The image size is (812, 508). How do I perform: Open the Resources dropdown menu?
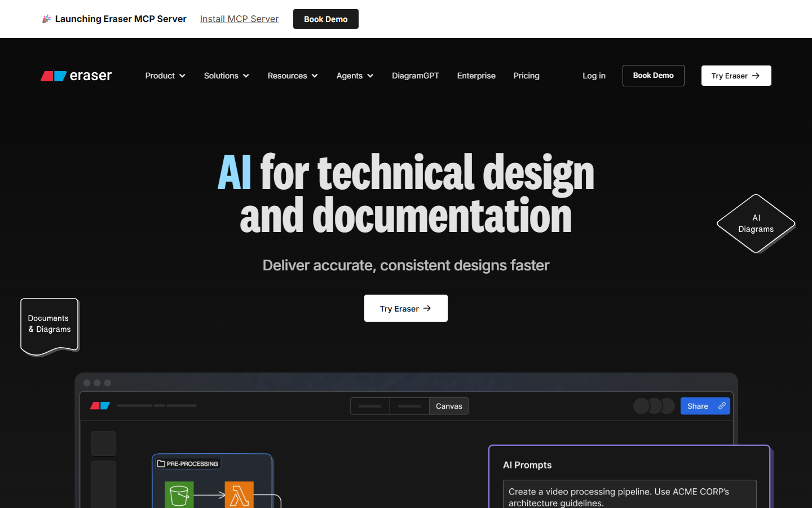(x=293, y=76)
